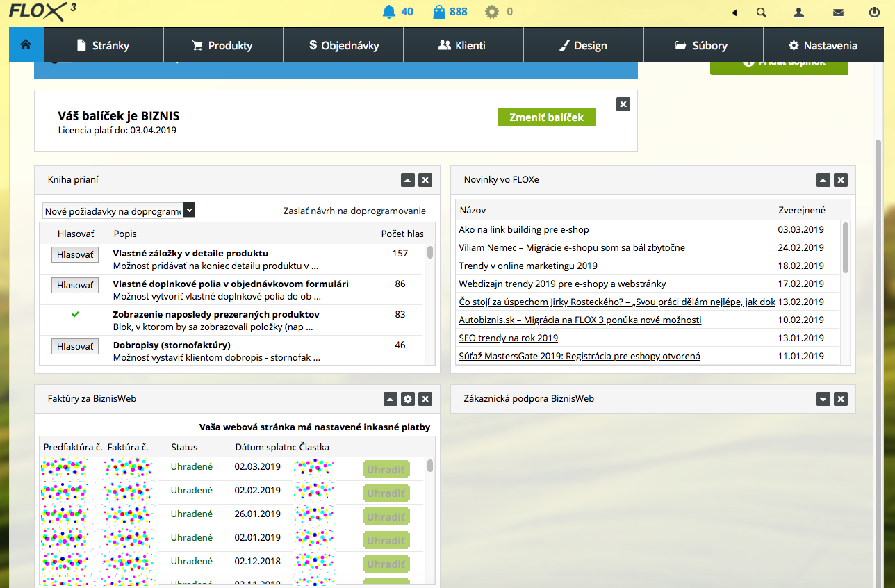Click the Zverejnené column header
This screenshot has height=588, width=895.
click(802, 210)
